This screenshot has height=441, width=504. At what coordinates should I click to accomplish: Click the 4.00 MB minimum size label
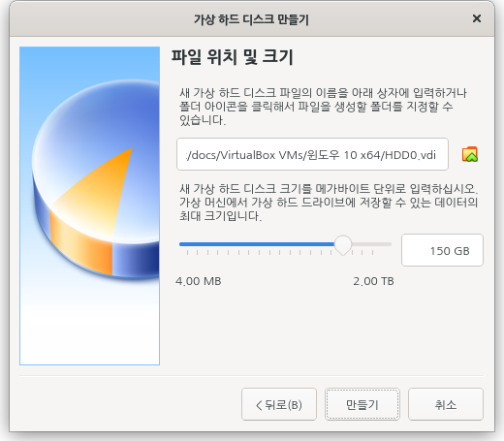(x=199, y=281)
